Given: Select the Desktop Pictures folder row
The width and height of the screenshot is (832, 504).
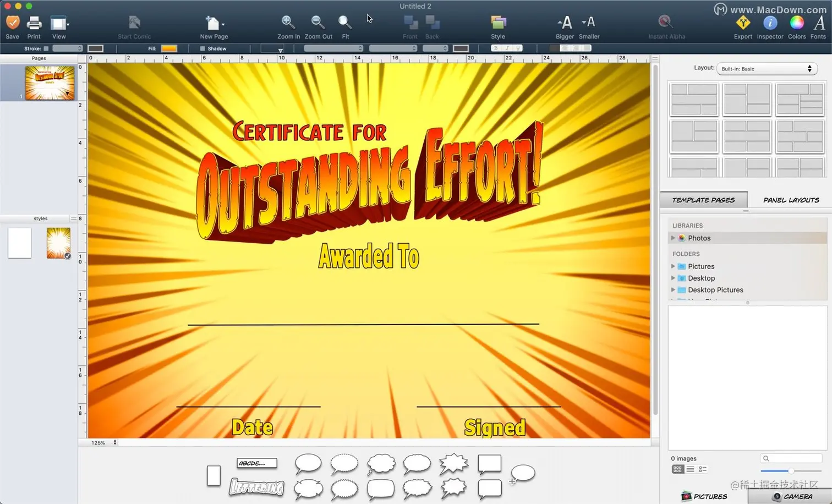Looking at the screenshot, I should coord(747,290).
